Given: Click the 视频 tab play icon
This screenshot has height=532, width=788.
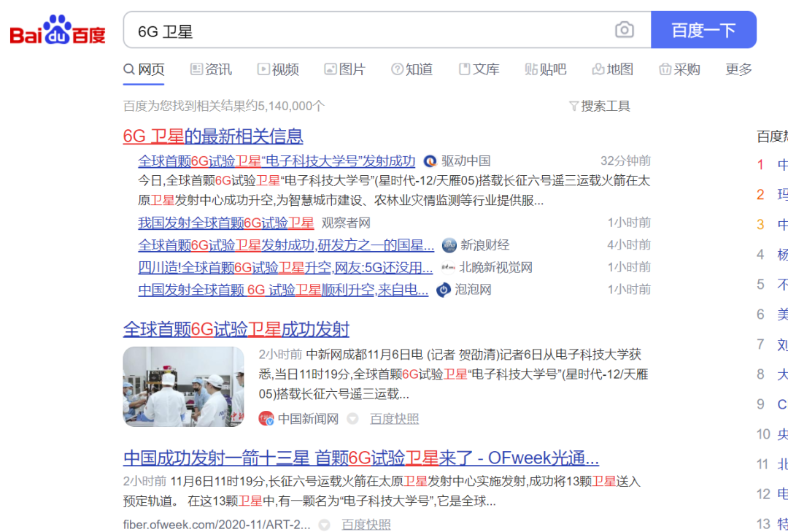Looking at the screenshot, I should tap(263, 69).
